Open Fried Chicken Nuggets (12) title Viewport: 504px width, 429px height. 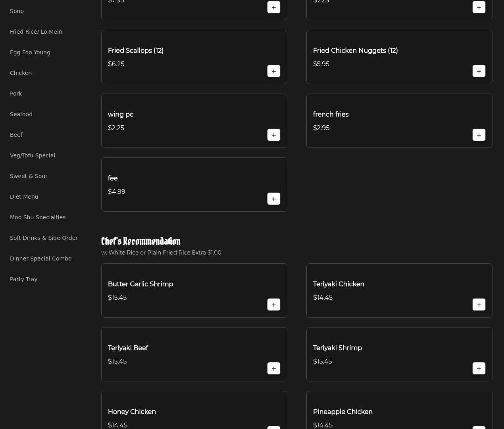coord(355,51)
